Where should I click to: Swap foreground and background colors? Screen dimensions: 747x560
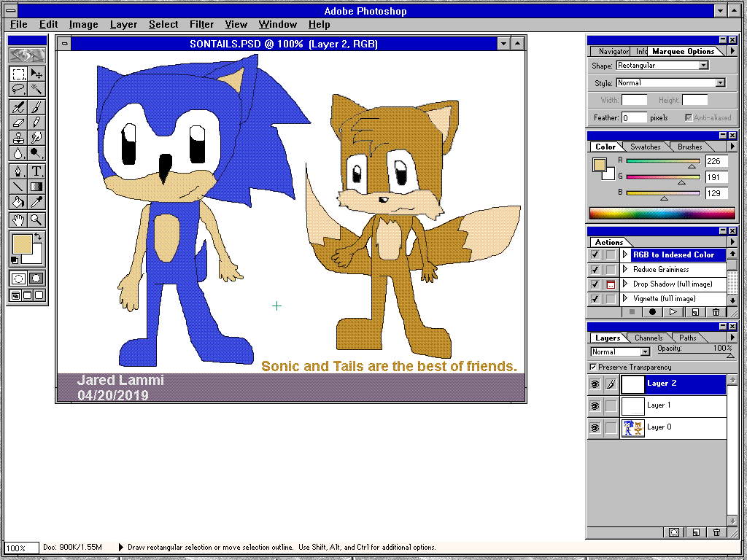click(x=38, y=236)
